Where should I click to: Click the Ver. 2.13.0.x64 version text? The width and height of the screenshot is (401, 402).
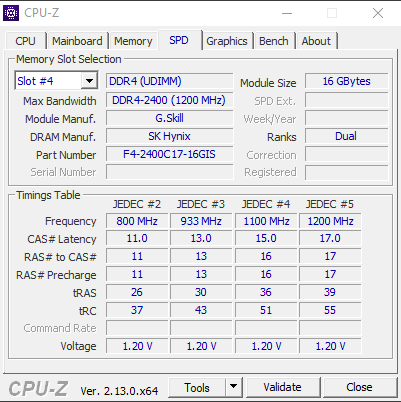click(x=119, y=391)
